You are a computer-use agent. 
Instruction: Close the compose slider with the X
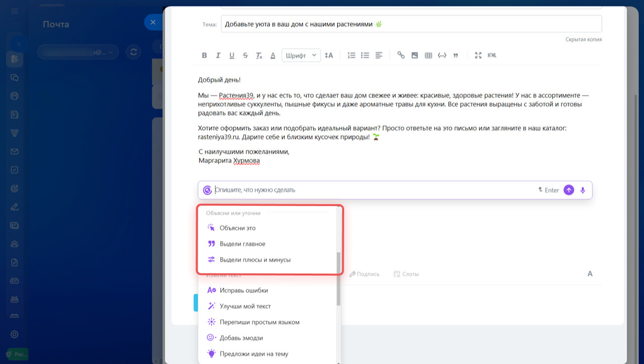[153, 22]
